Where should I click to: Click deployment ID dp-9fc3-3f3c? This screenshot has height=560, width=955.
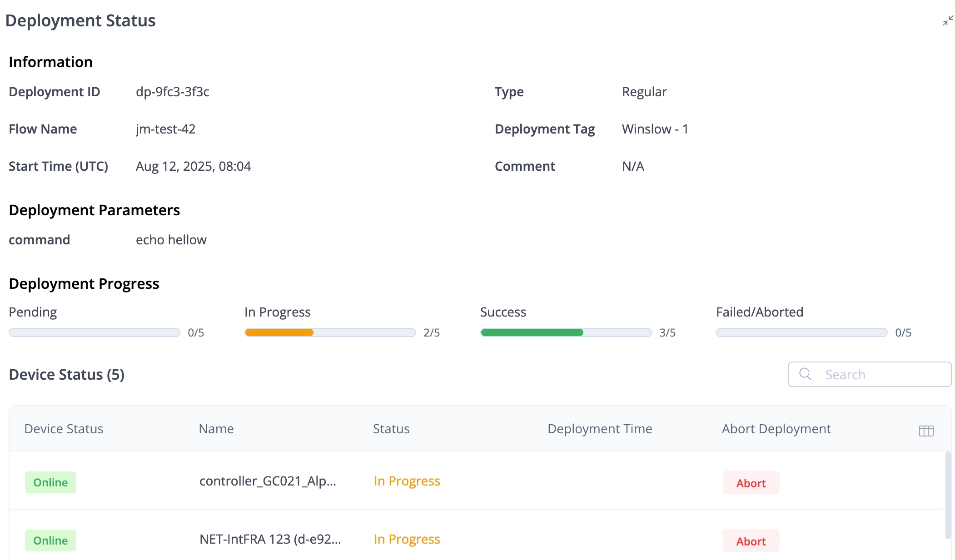click(172, 92)
